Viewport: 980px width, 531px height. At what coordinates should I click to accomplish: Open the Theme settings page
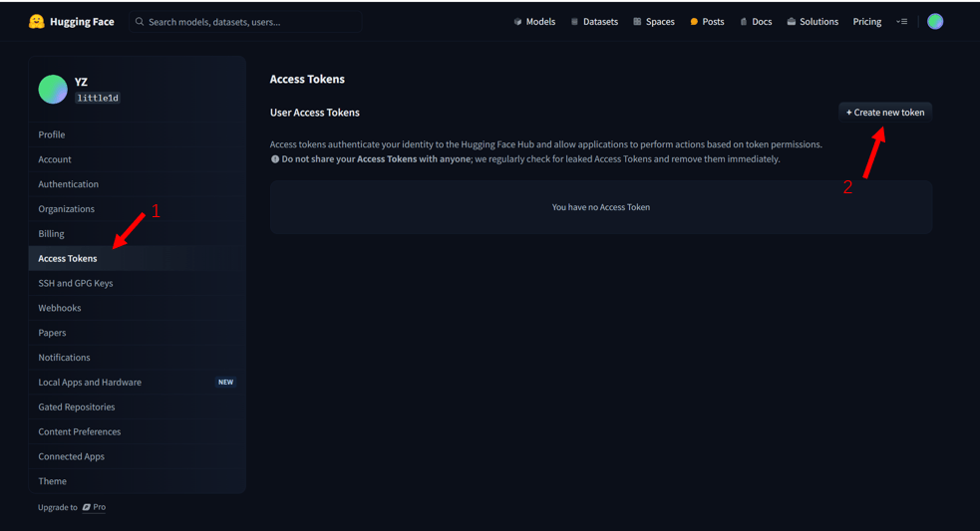click(x=52, y=481)
